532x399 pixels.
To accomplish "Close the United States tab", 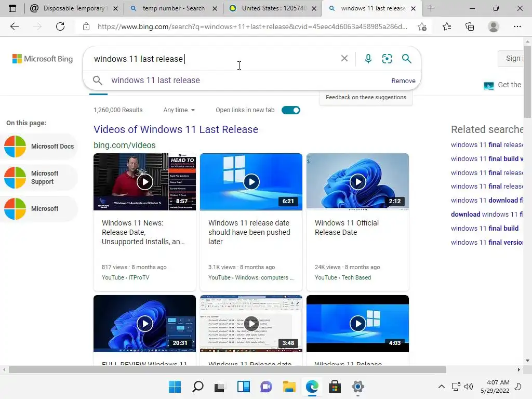I will tap(314, 8).
